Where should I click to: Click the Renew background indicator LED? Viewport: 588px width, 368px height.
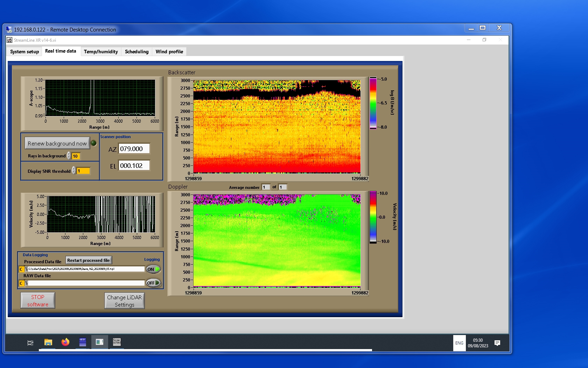(93, 143)
